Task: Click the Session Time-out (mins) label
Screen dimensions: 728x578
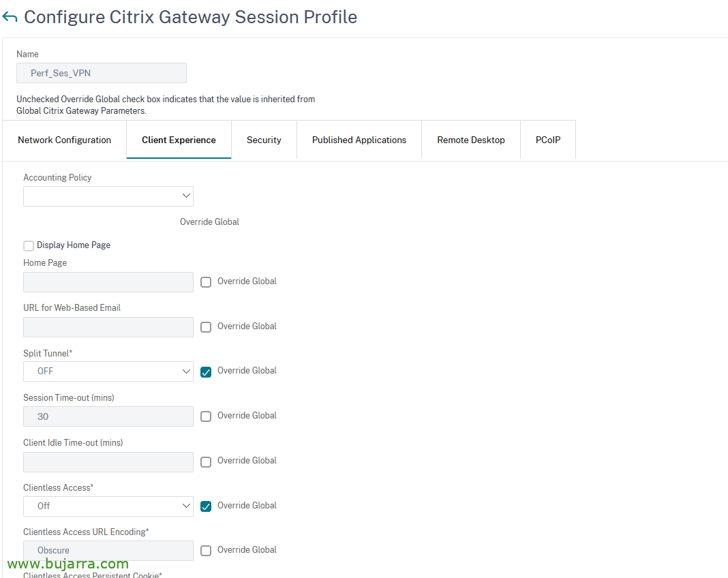Action: pos(69,398)
